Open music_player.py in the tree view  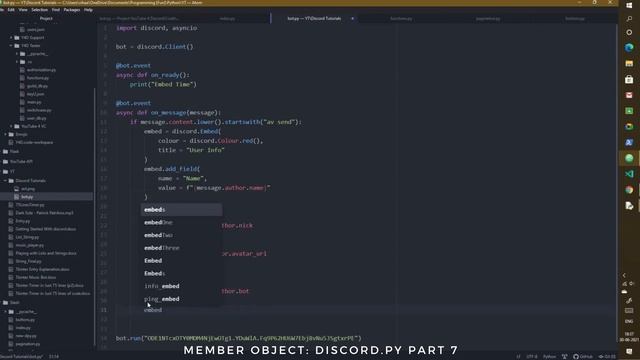pyautogui.click(x=29, y=245)
